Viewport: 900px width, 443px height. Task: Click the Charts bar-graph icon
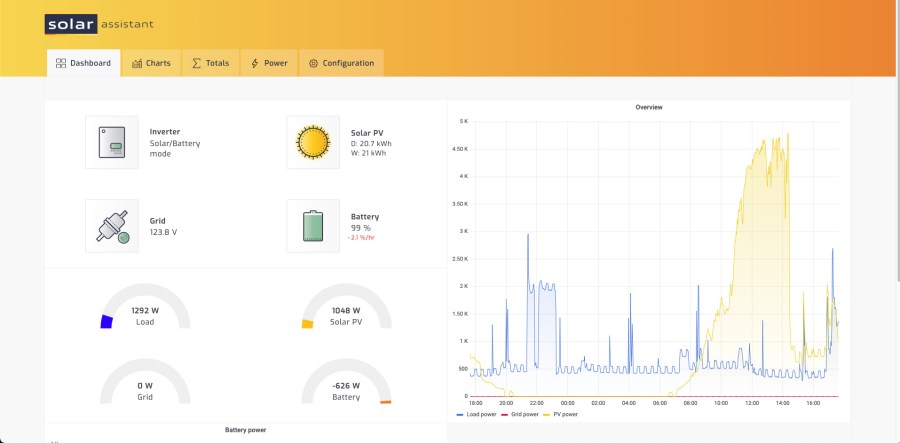tap(137, 63)
